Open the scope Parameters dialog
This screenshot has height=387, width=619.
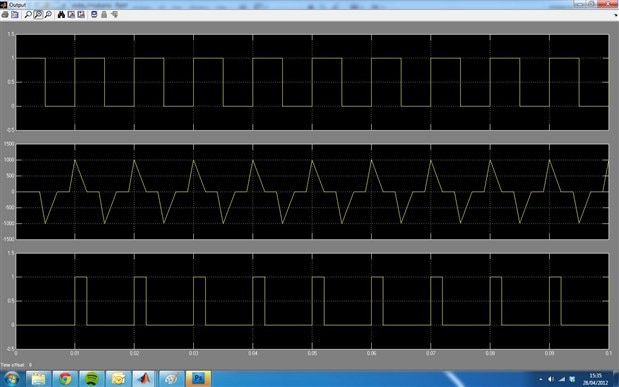(15, 15)
